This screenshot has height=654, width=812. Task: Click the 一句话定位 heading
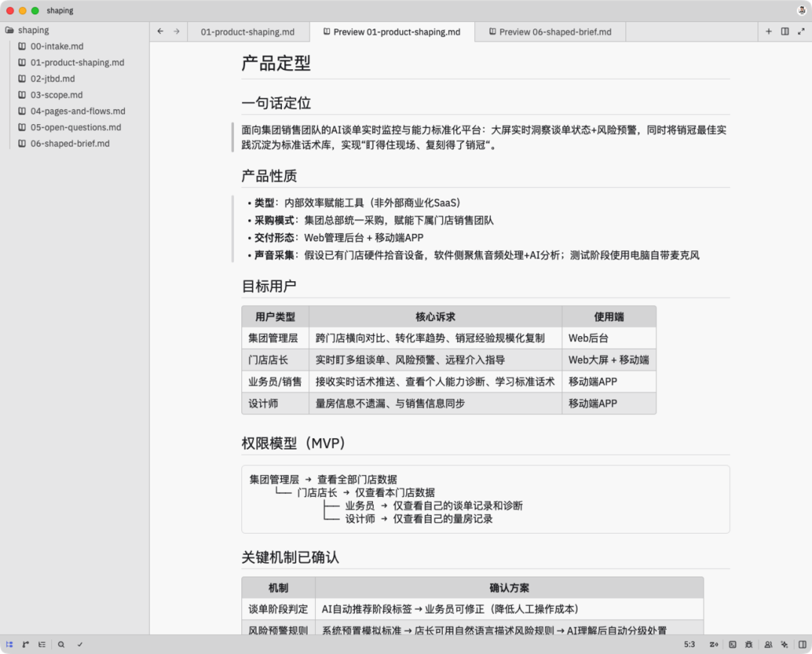click(x=276, y=103)
